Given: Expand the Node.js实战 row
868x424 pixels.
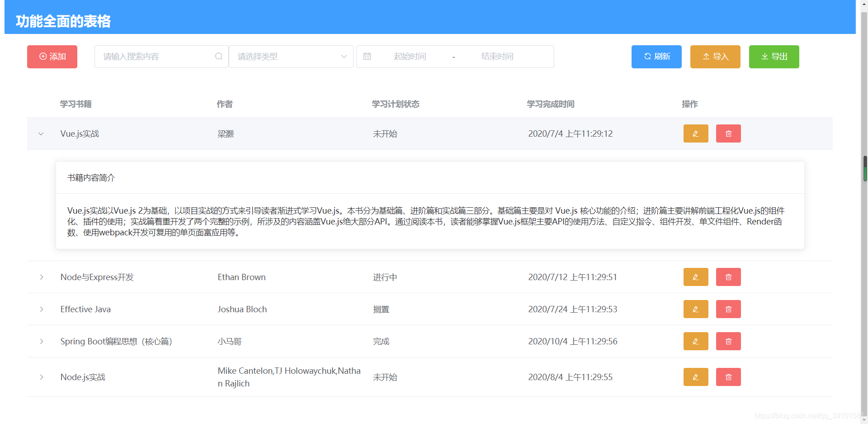Looking at the screenshot, I should coord(41,377).
